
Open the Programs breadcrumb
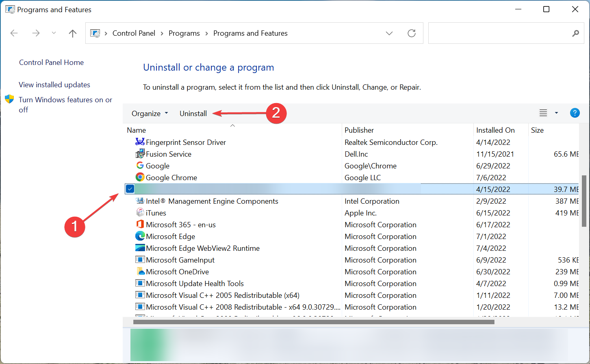(x=184, y=33)
